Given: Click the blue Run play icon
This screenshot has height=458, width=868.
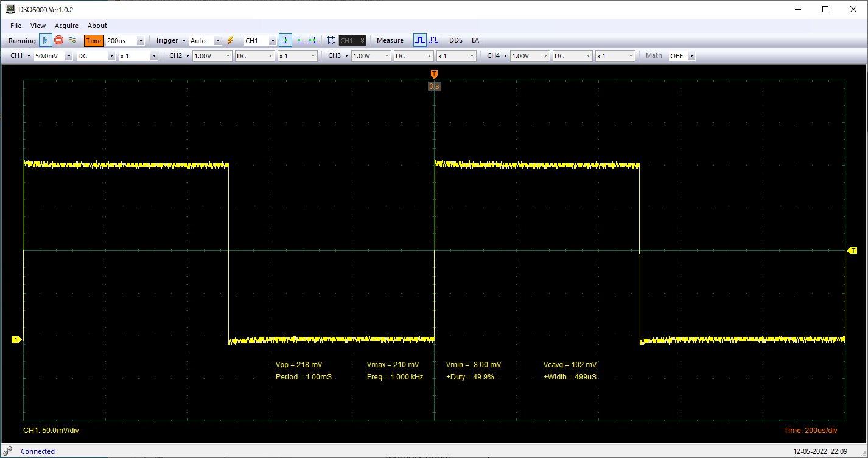Looking at the screenshot, I should pos(46,41).
